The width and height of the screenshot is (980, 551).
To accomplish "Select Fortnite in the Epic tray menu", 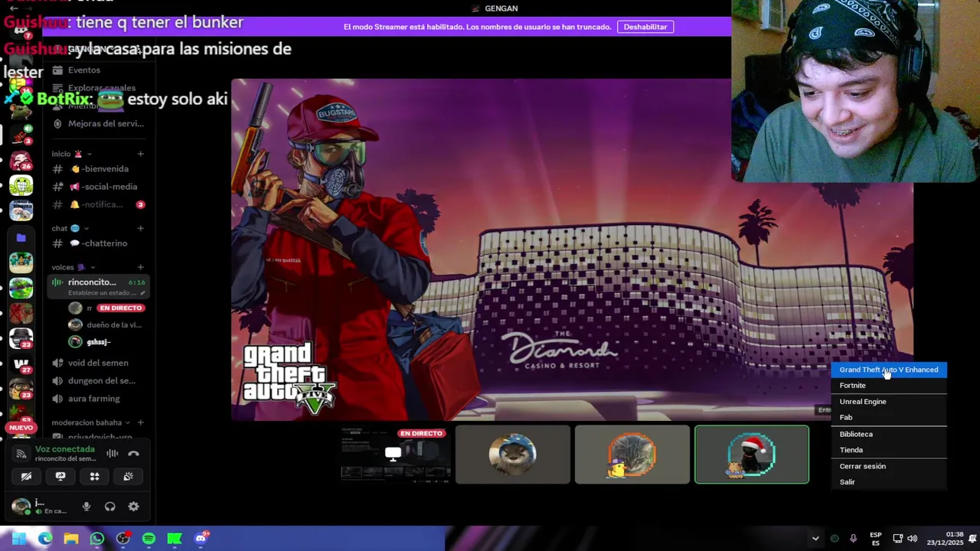I will tap(889, 386).
